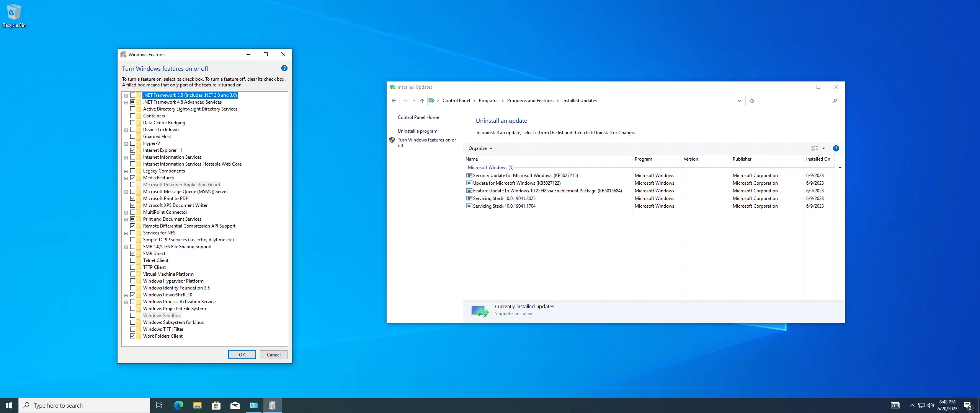Click search magnifier in Installed Updates
The image size is (980, 413).
click(x=835, y=101)
